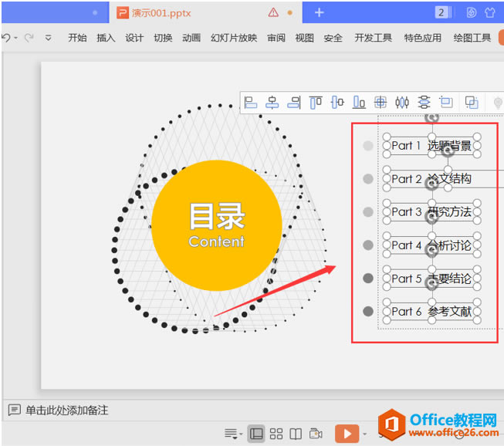Expand the quick access toolbar dropdown arrow
Screen dimensions: 504x446
(49, 38)
